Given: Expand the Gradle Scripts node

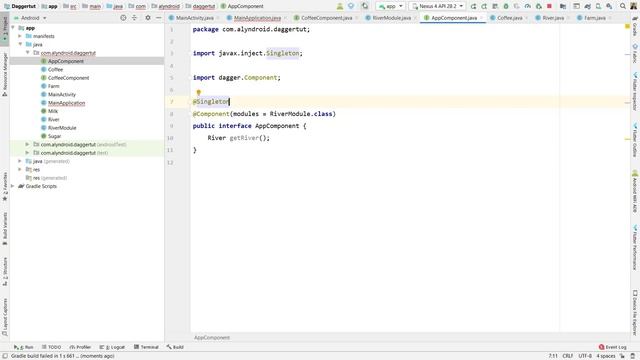Looking at the screenshot, I should [13, 186].
